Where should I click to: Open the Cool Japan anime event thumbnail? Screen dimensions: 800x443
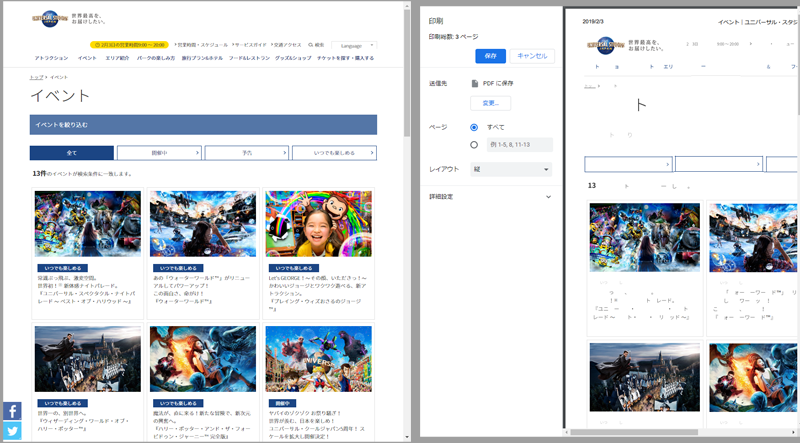point(318,359)
